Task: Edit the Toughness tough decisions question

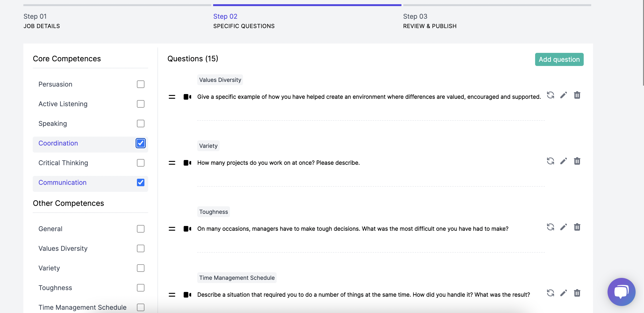Action: pos(564,227)
